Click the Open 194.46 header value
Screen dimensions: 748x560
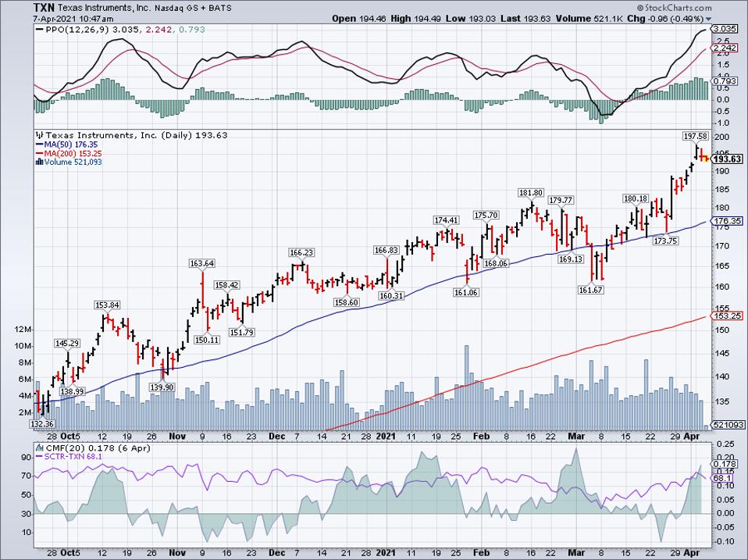pyautogui.click(x=358, y=19)
